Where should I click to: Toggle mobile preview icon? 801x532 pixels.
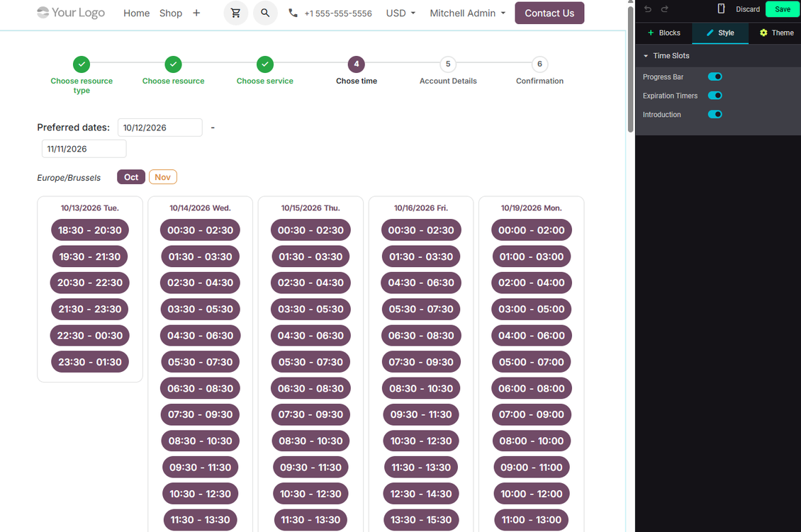[722, 9]
